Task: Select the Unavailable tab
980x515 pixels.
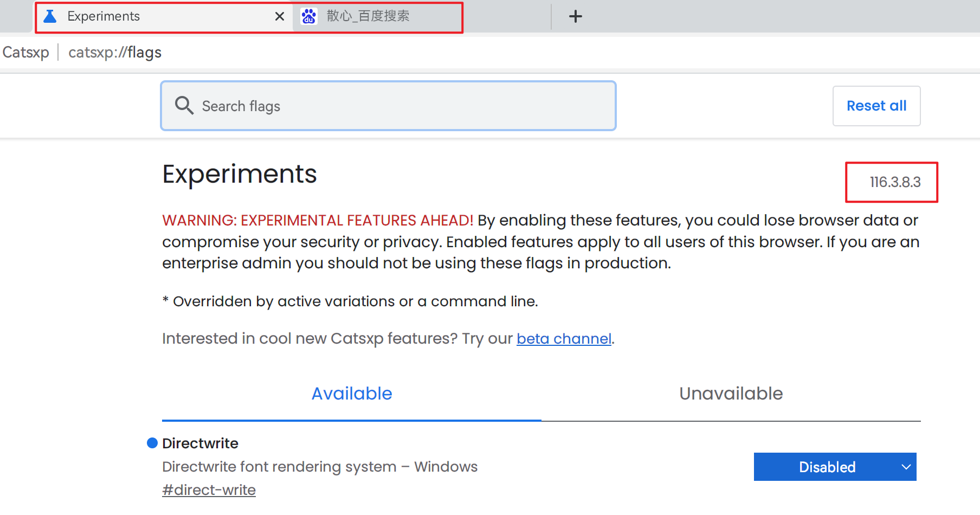Action: click(731, 394)
